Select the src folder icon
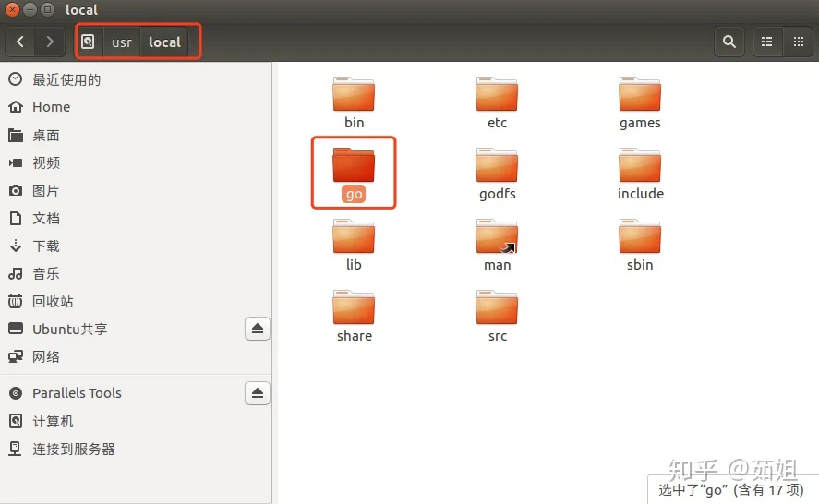 pos(497,307)
